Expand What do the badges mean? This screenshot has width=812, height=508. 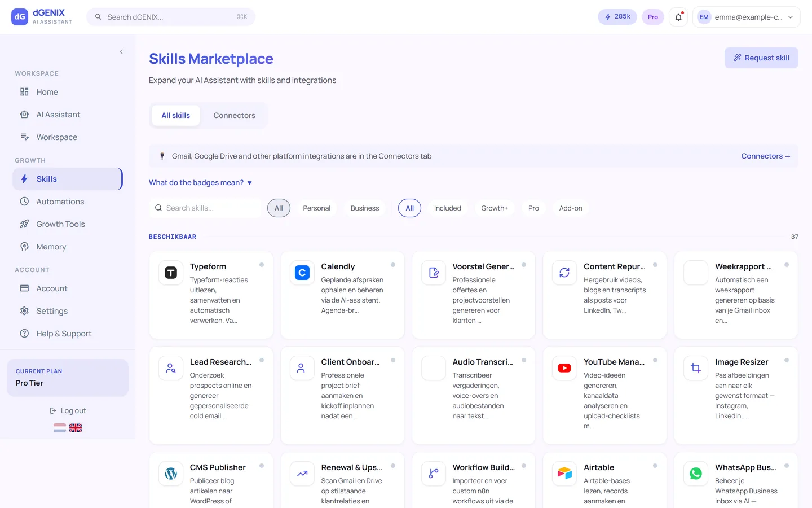(200, 183)
